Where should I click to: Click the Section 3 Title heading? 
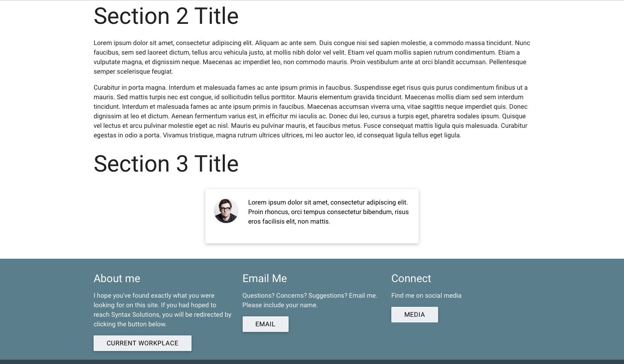[166, 164]
